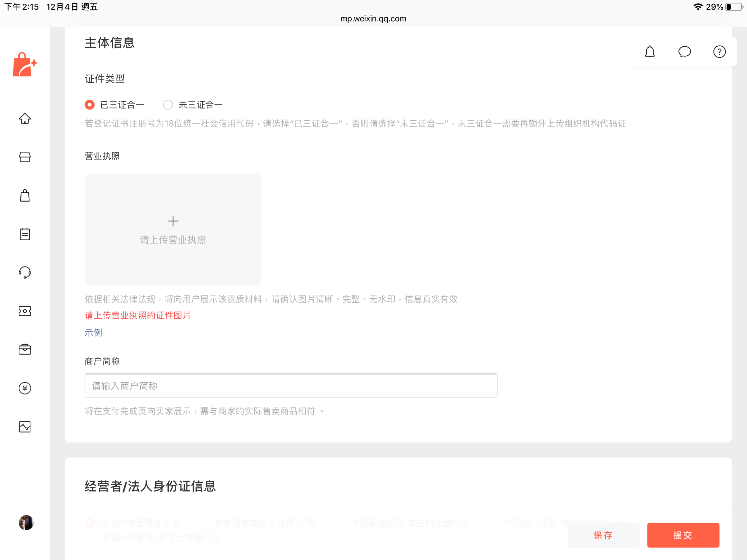747x560 pixels.
Task: Open the home icon in sidebar
Action: pyautogui.click(x=25, y=119)
